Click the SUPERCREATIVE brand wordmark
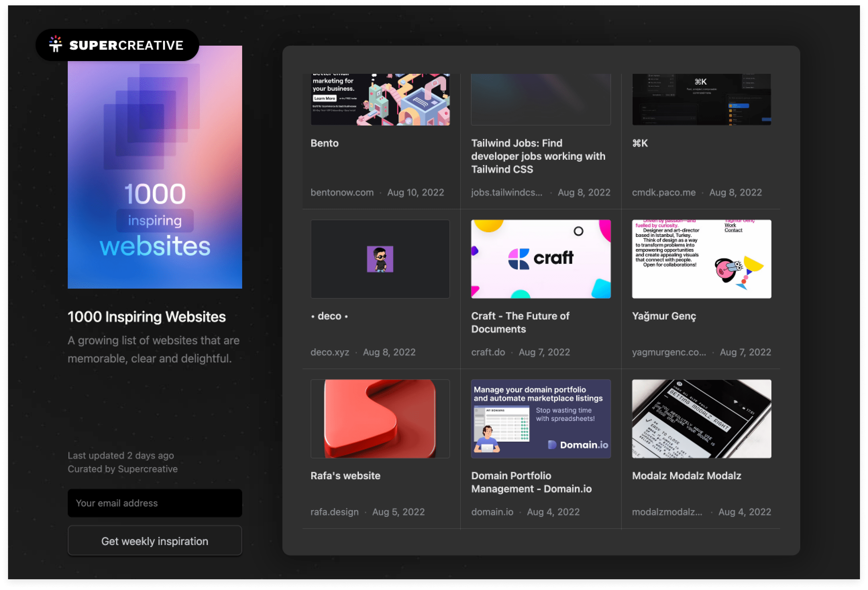Viewport: 868px width, 590px height. click(x=126, y=45)
